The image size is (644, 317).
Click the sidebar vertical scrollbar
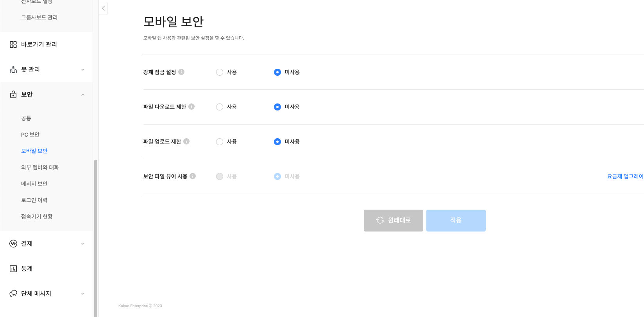(96, 234)
